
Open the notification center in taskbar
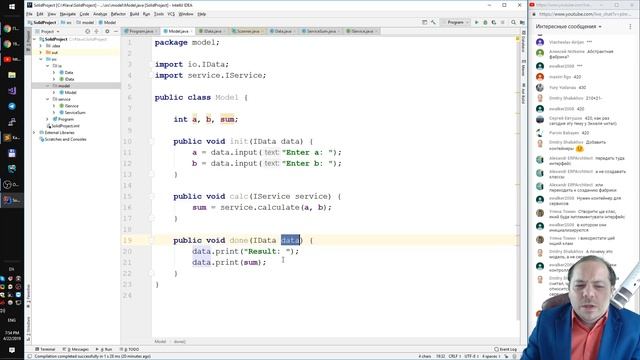click(12, 350)
